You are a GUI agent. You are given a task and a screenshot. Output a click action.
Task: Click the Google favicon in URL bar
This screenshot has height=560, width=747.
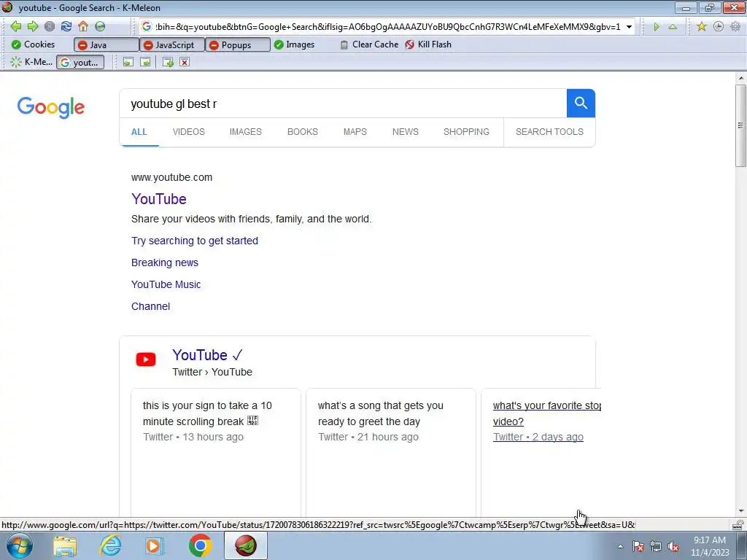click(146, 27)
